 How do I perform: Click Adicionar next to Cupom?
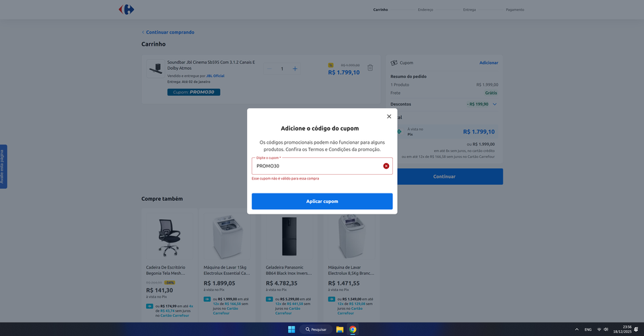tap(489, 62)
